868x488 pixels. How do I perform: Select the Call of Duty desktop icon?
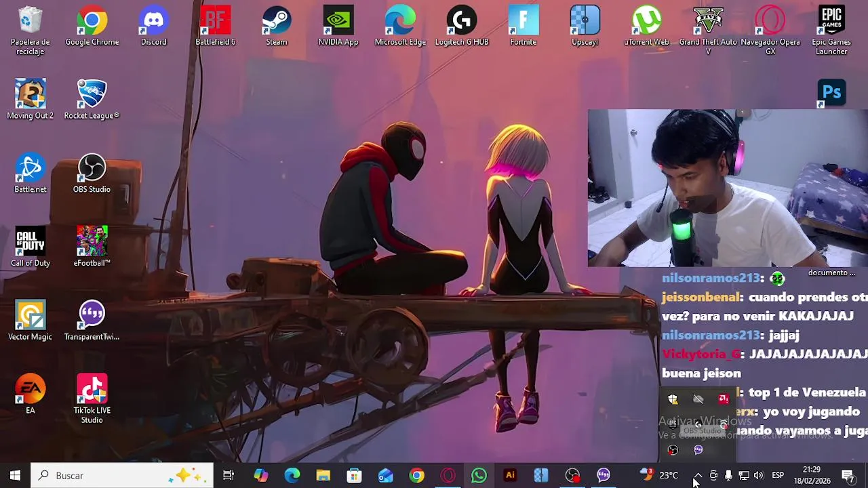point(30,247)
